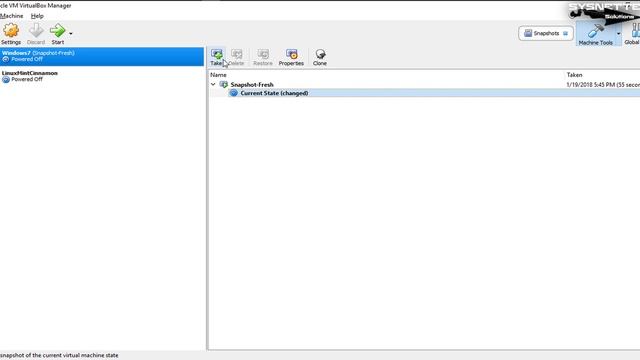Click the Snapshot-Fresh snapshot icon
This screenshot has width=640, height=360.
tap(224, 84)
